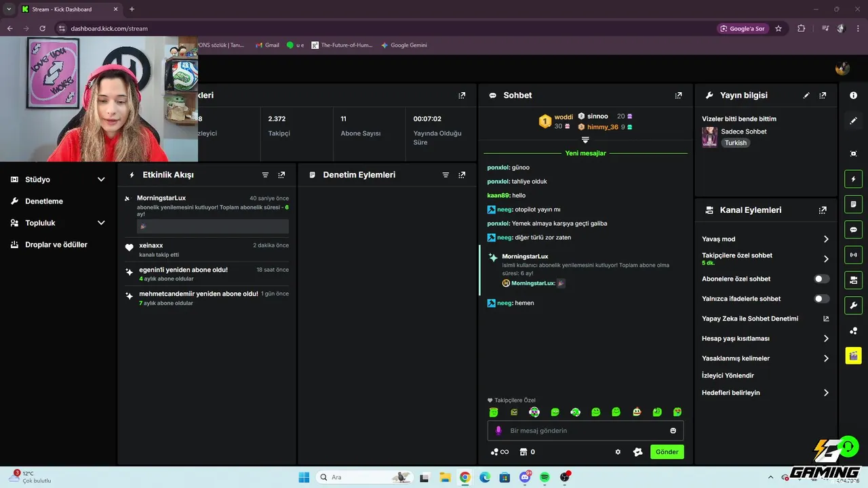The width and height of the screenshot is (868, 488).
Task: Open Hesap yaşı kısıtlaması chevron
Action: tap(826, 338)
